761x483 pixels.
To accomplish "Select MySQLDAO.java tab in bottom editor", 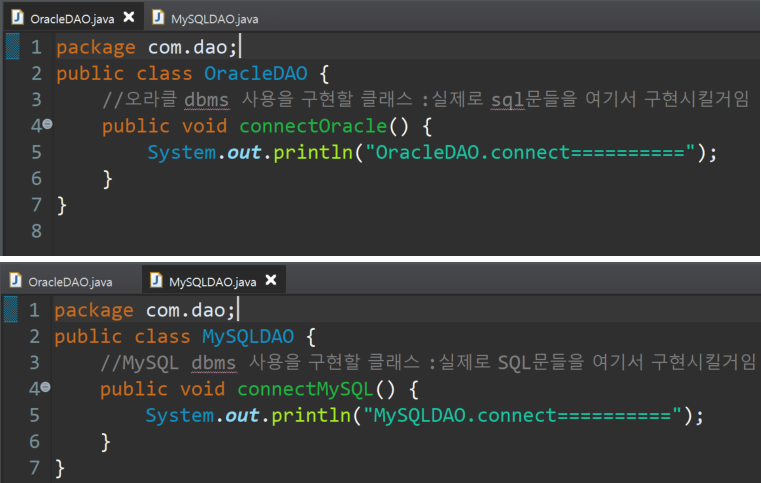I will click(x=214, y=280).
